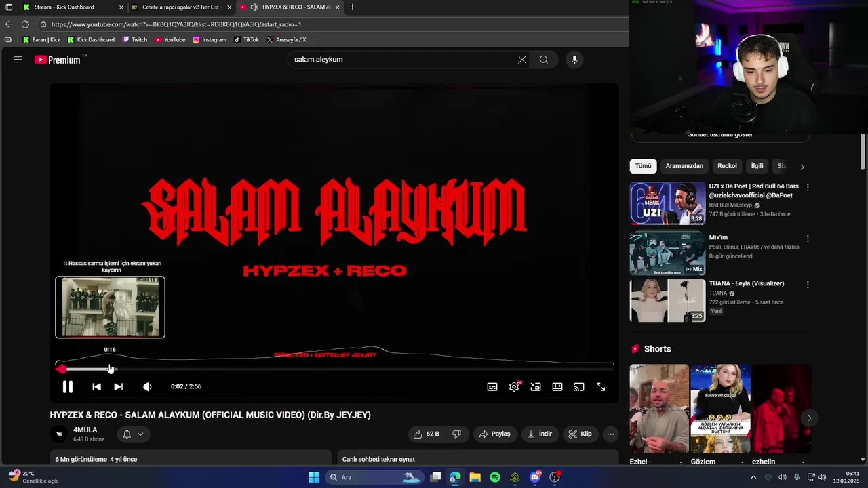
Task: Switch to Create a rapci agalar Tier List tab
Action: tap(180, 7)
